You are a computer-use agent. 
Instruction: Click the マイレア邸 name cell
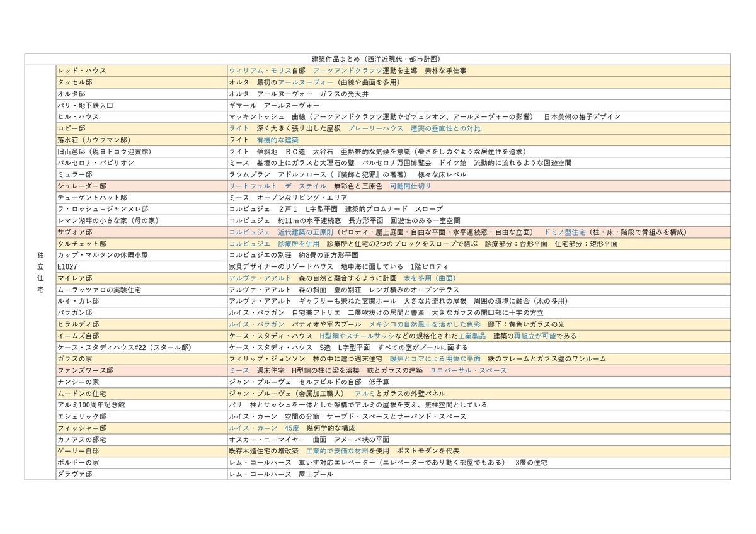(x=141, y=278)
